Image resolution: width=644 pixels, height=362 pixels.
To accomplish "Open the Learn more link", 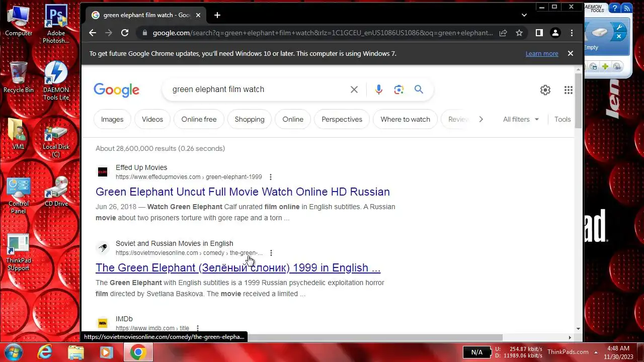I will 542,54.
